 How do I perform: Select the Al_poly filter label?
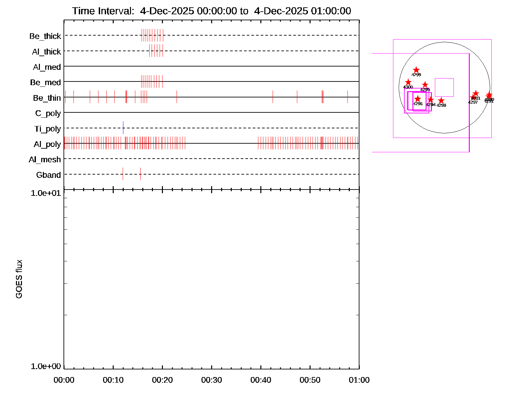pos(47,144)
